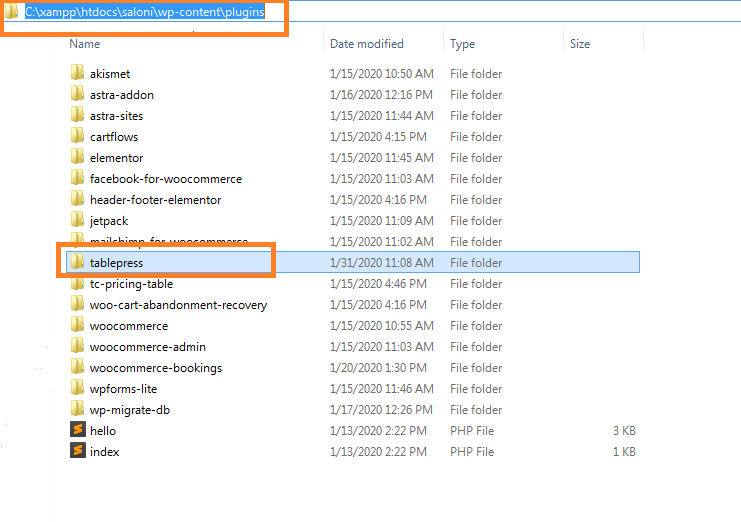Sort by the Type column header
The height and width of the screenshot is (522, 741).
coord(463,44)
